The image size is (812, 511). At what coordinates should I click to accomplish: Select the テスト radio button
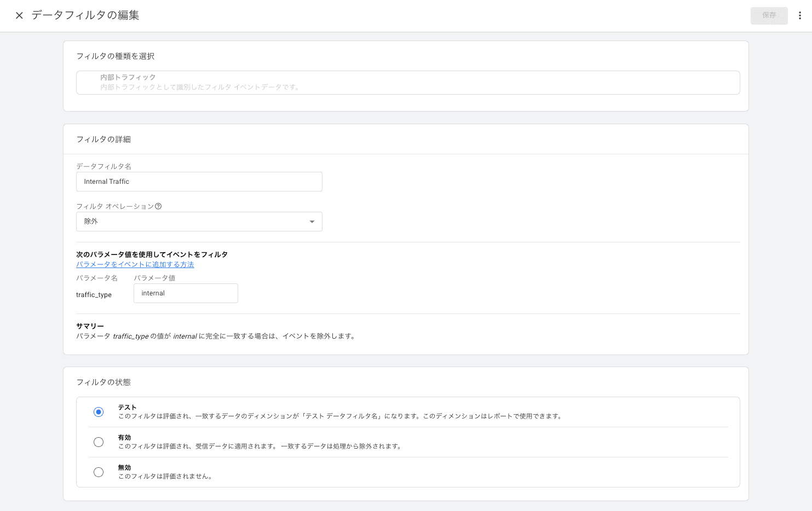(99, 412)
